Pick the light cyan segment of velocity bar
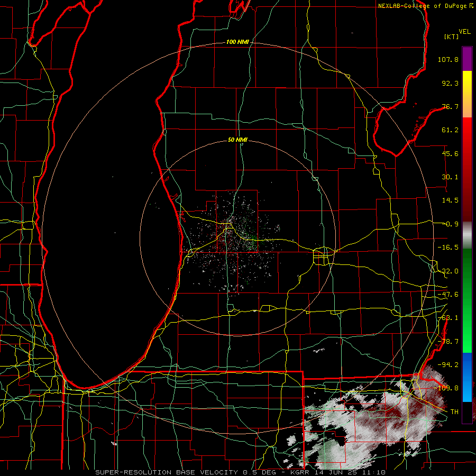 point(467,391)
